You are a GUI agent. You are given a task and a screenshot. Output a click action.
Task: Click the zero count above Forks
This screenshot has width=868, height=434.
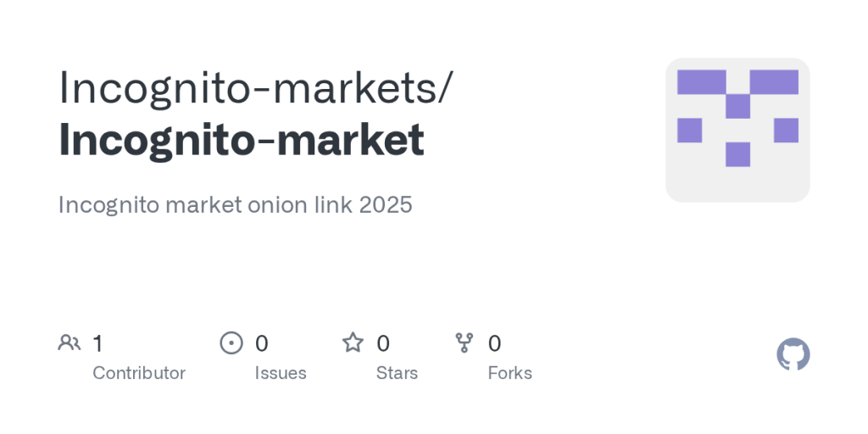coord(494,343)
